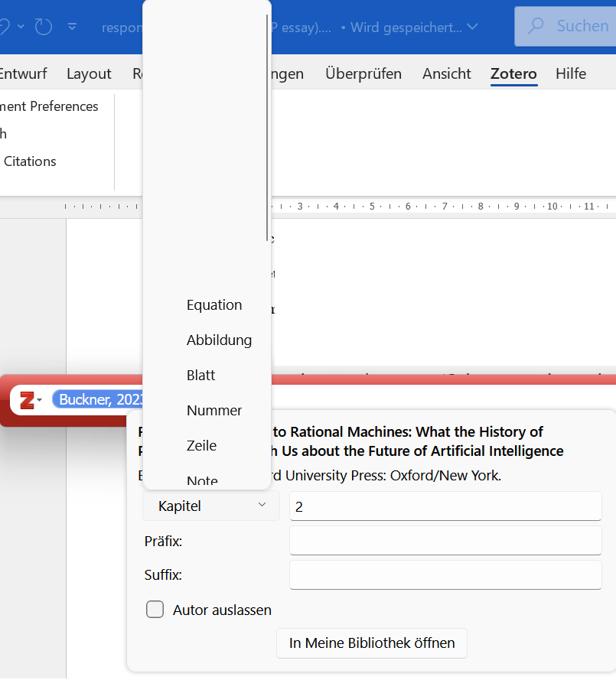Click the Präfix input field
Viewport: 616px width, 680px height.
click(x=445, y=541)
